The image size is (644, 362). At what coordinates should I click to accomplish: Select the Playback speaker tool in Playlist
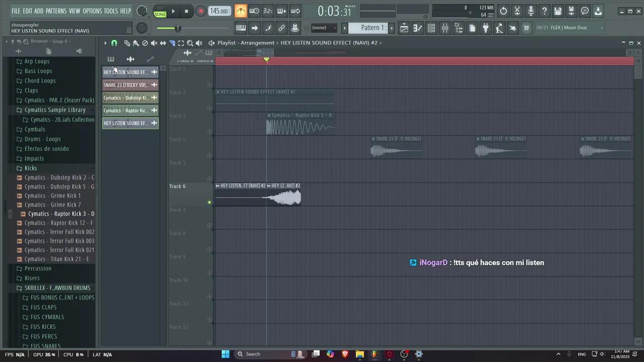tap(199, 43)
